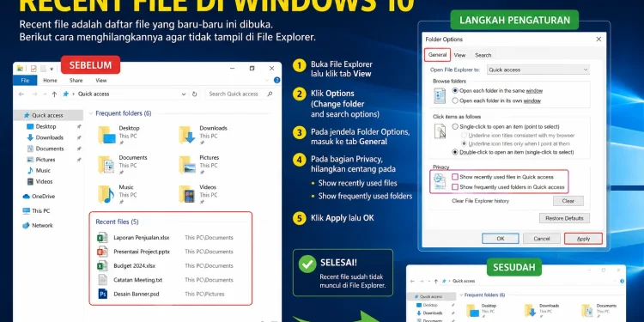The image size is (644, 322).
Task: Expand the address bar history dropdown in Sebelum window
Action: [x=184, y=94]
